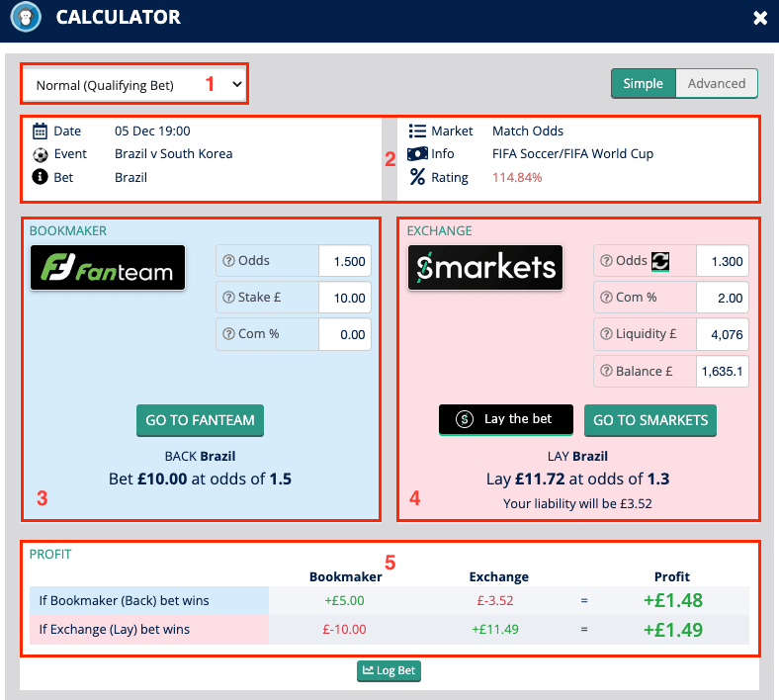Click 'FIFA Soccer/FIFA World Cup' info text
Image resolution: width=779 pixels, height=700 pixels.
click(x=572, y=154)
